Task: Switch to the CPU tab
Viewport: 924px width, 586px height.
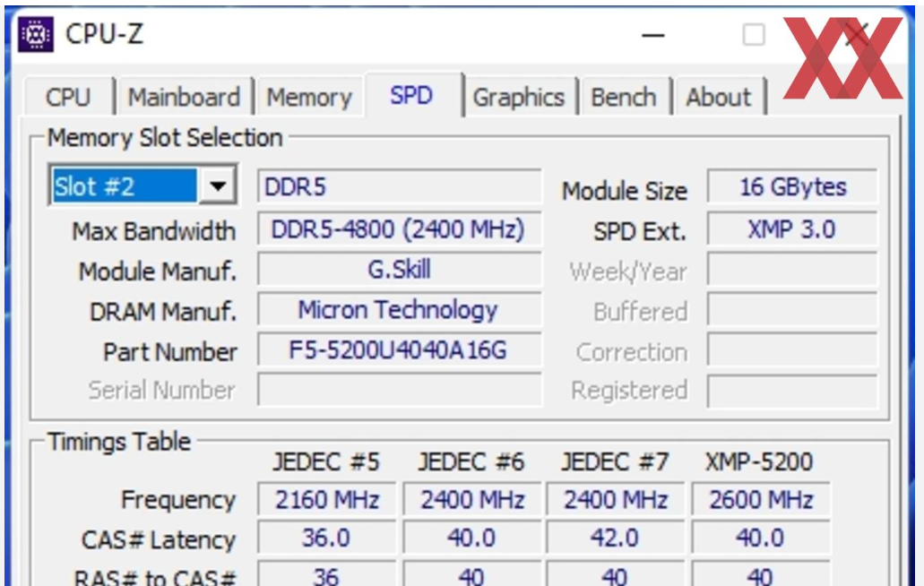Action: click(x=68, y=97)
